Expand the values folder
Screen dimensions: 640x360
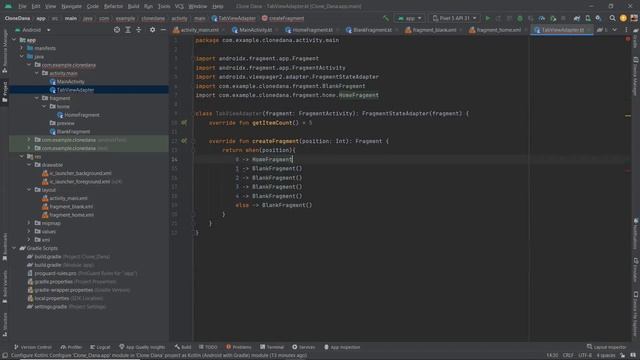coord(29,231)
